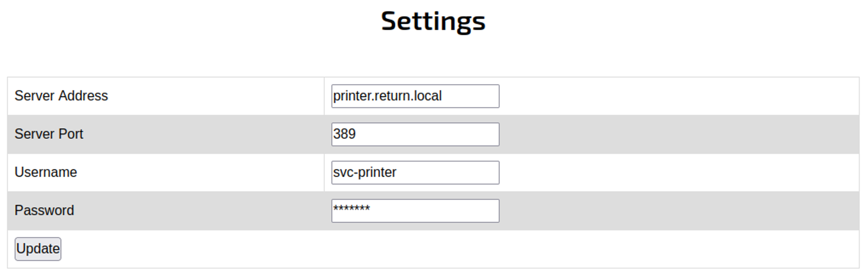Click the "Username" label text
This screenshot has height=276, width=868.
click(x=46, y=172)
